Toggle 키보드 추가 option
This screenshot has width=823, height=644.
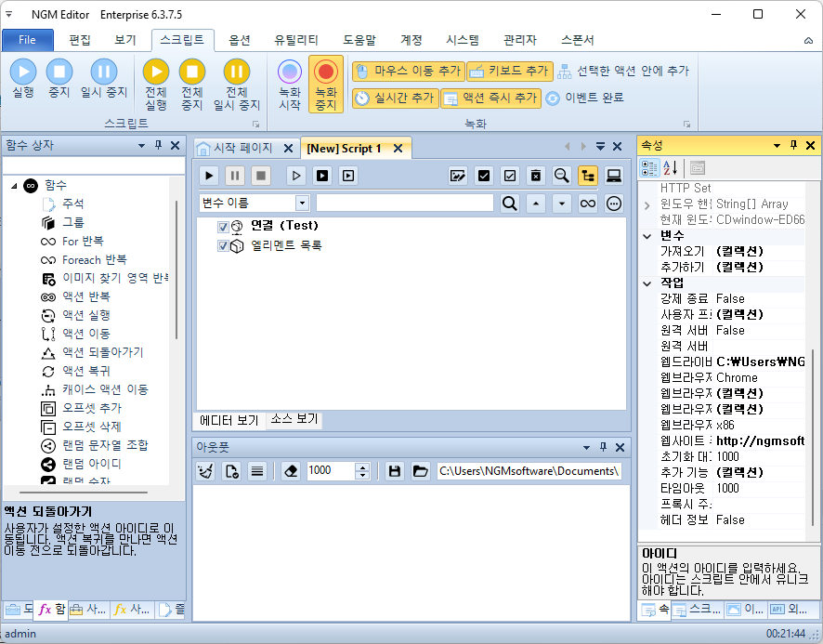[x=510, y=71]
